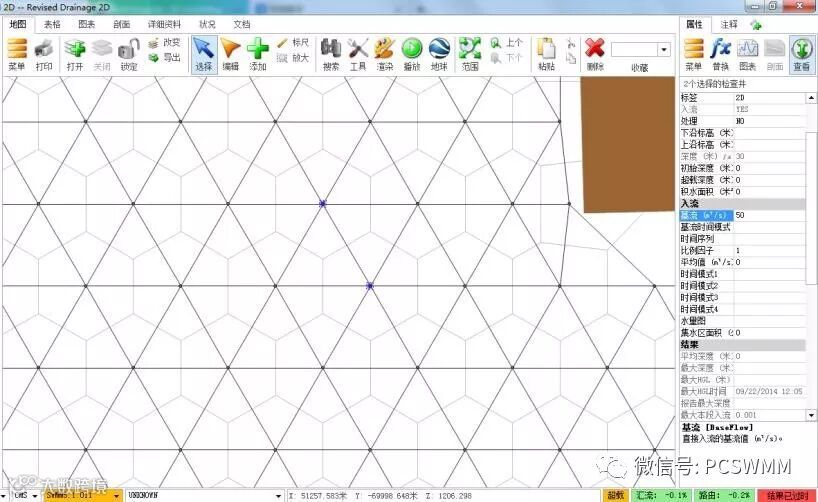This screenshot has width=818, height=502.
Task: Switch to the 图表 tab
Action: [87, 24]
